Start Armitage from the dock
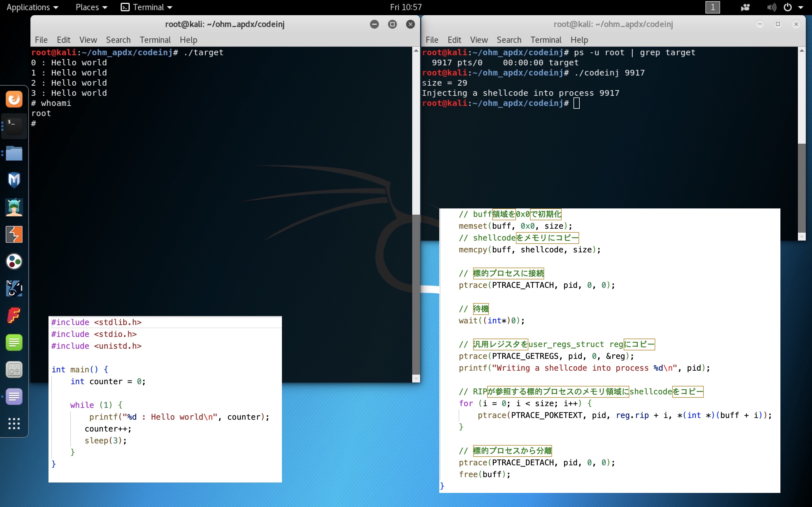The height and width of the screenshot is (507, 812). [14, 207]
